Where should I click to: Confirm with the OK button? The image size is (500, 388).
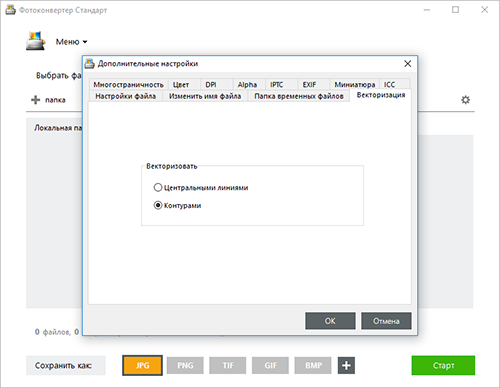pyautogui.click(x=330, y=321)
